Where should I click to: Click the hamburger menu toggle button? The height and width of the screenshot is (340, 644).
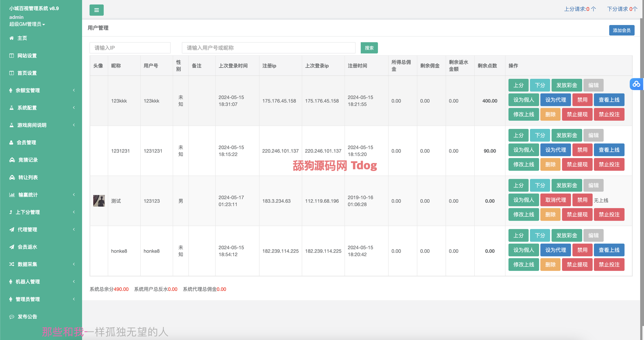tap(97, 10)
